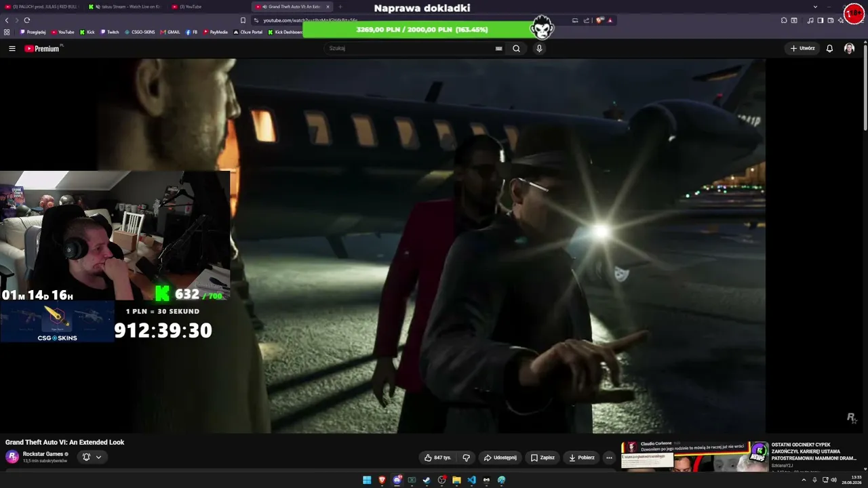The height and width of the screenshot is (488, 868).
Task: Like the video with 847 tys. likes
Action: click(x=437, y=457)
